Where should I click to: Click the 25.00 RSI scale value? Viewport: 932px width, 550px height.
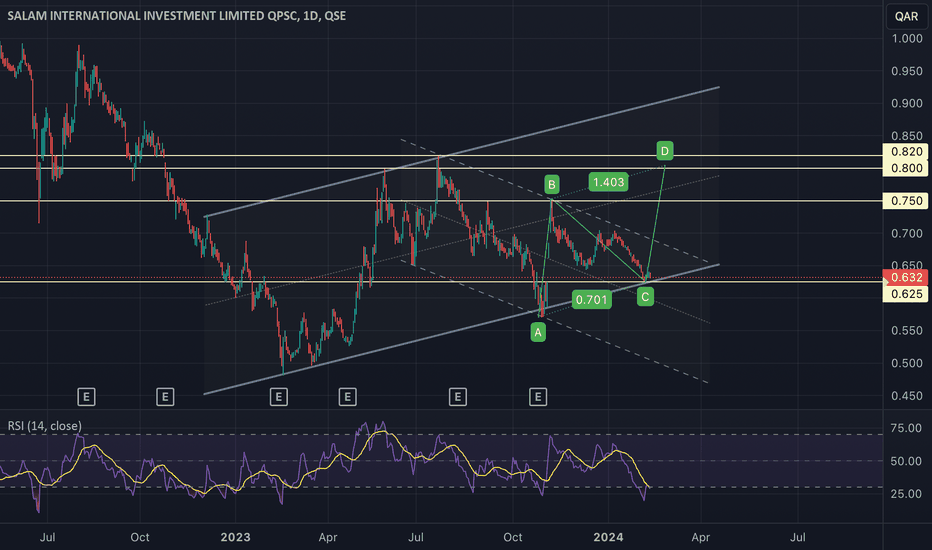906,494
